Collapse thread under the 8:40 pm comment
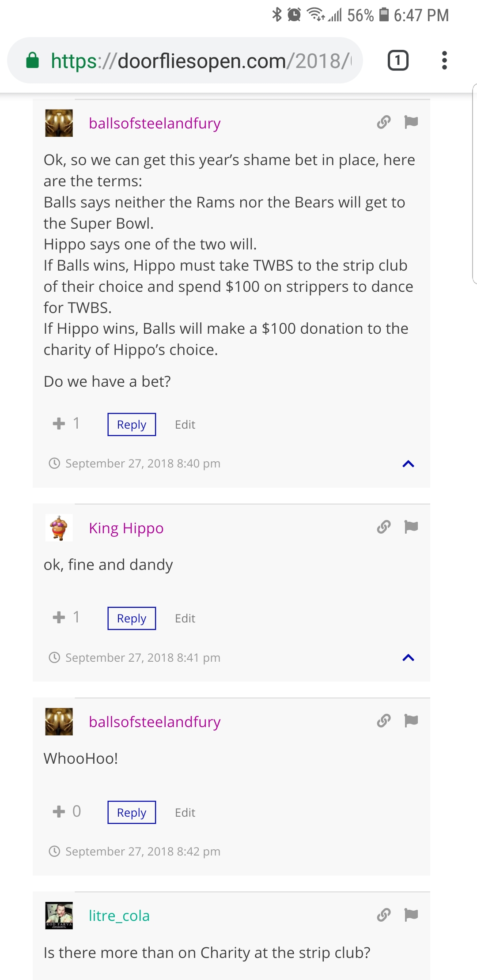Screen dimensions: 477x980 (408, 464)
